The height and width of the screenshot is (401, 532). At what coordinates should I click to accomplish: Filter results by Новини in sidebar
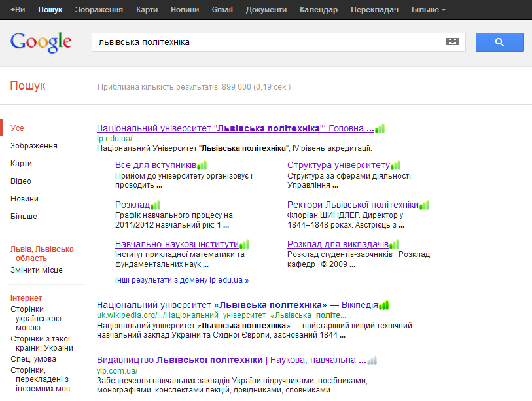point(24,199)
